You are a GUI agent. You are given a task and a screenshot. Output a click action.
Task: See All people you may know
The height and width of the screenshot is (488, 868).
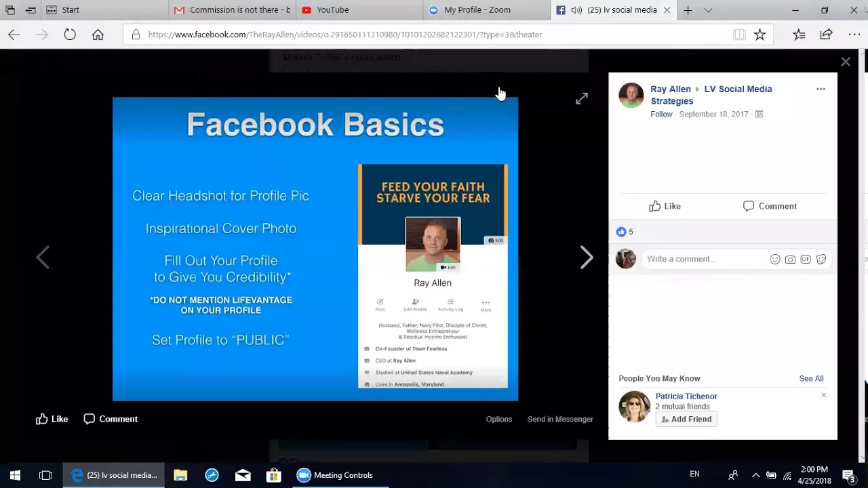coord(811,378)
